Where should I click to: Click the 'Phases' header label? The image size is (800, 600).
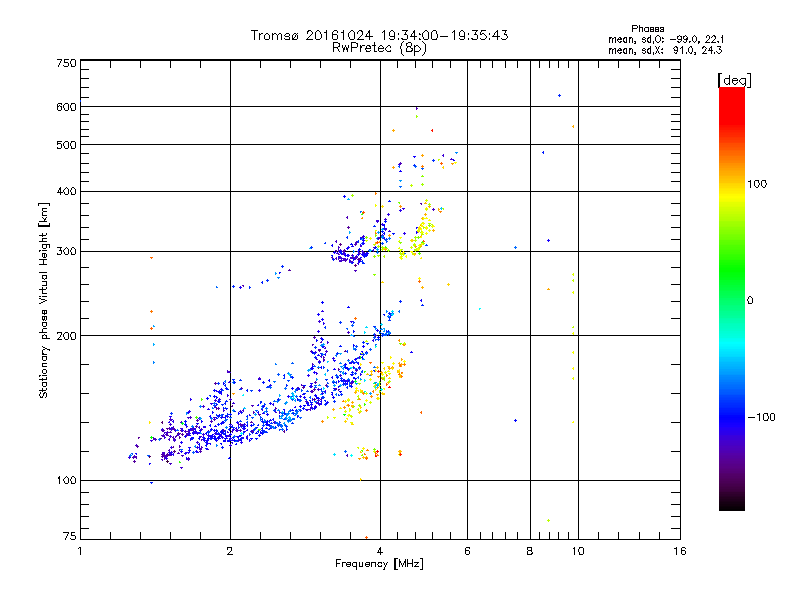pos(647,29)
